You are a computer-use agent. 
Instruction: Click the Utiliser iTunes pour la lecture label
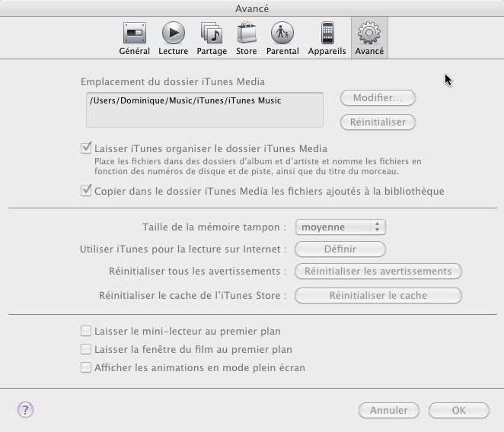183,249
